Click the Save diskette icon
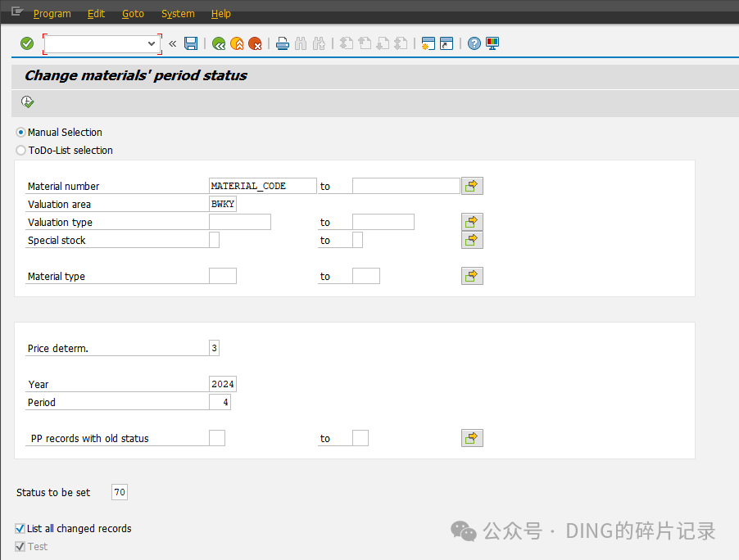This screenshot has width=739, height=560. click(191, 44)
